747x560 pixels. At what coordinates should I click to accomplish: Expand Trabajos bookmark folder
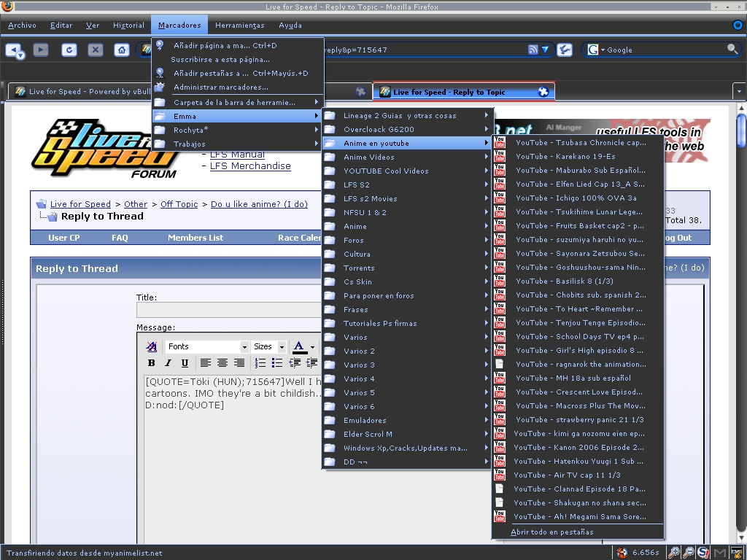pos(237,144)
